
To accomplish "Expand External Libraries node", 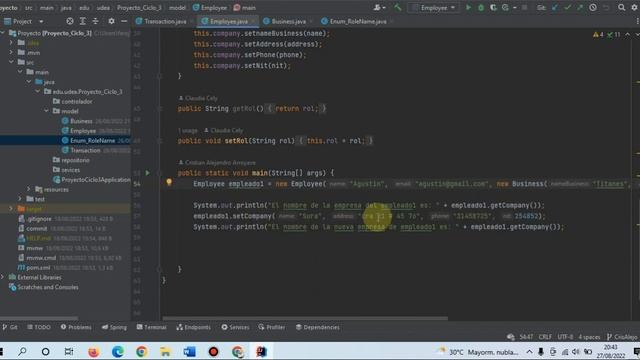I will click(3, 278).
